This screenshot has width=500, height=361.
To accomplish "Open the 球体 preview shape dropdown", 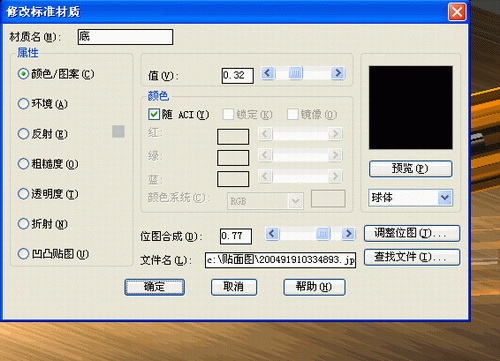I will coord(411,198).
